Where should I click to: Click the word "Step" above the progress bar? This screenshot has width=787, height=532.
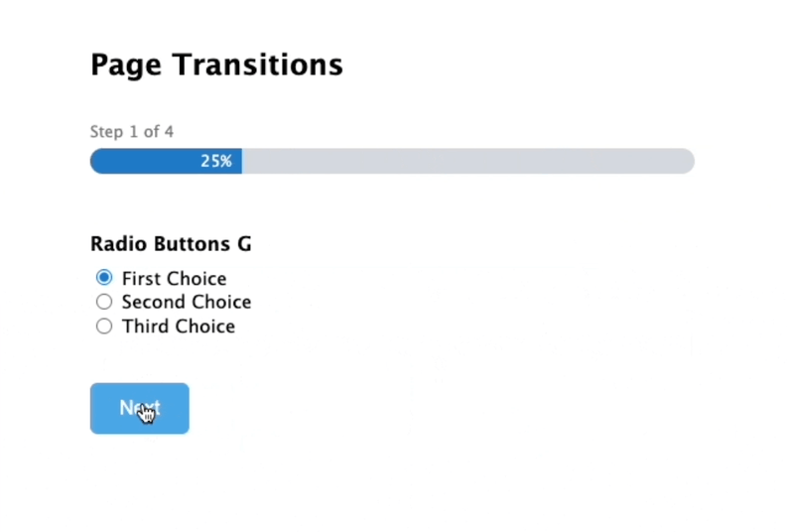(106, 132)
